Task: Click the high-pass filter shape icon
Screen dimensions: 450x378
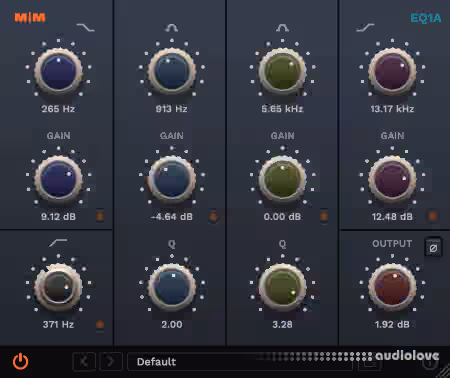Action: 58,243
